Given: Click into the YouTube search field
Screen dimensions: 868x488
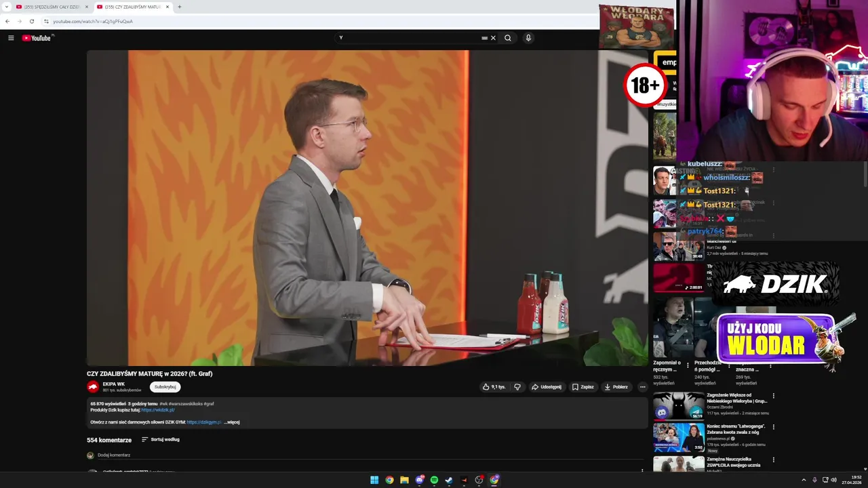Looking at the screenshot, I should (407, 38).
